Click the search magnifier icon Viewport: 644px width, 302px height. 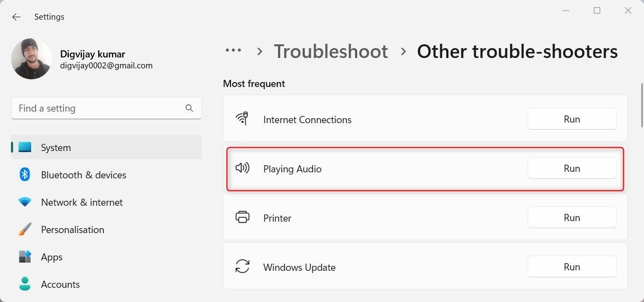pos(189,108)
